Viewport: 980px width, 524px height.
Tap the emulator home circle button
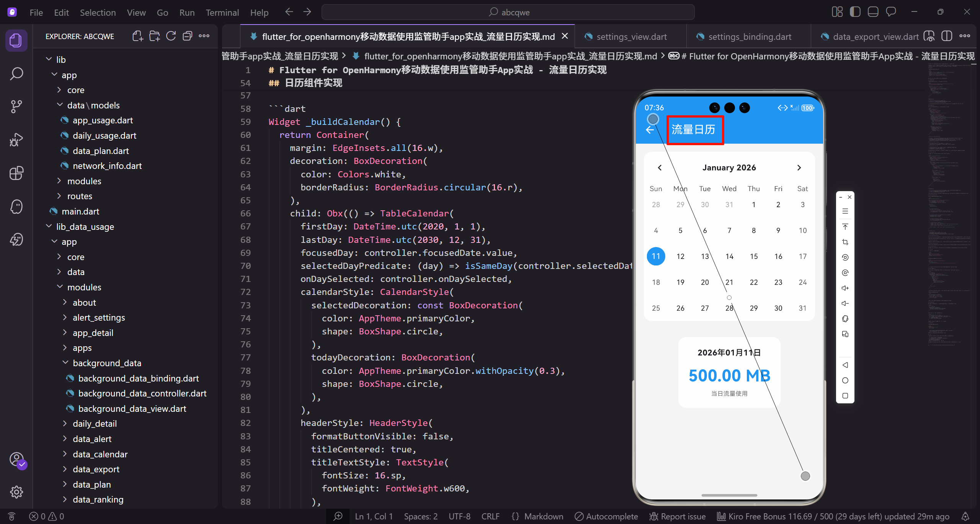click(x=845, y=380)
